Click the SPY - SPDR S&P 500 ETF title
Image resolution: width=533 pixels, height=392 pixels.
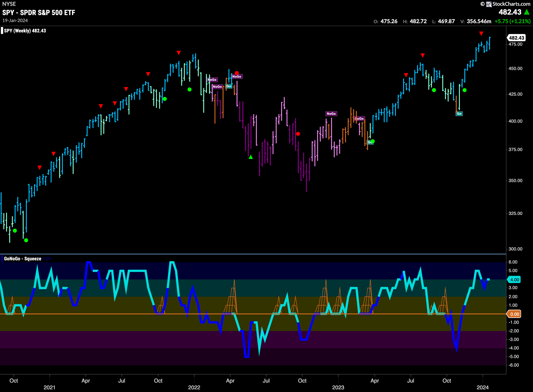coord(39,12)
